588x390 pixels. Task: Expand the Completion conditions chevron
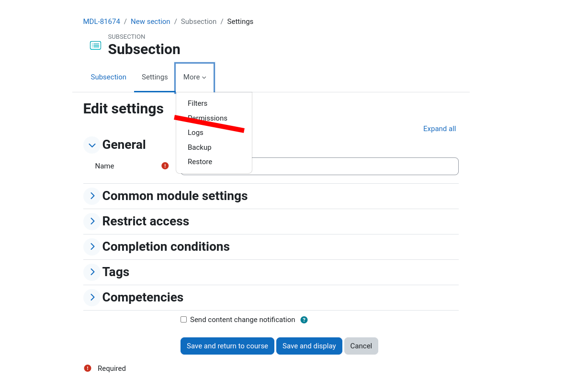tap(92, 246)
